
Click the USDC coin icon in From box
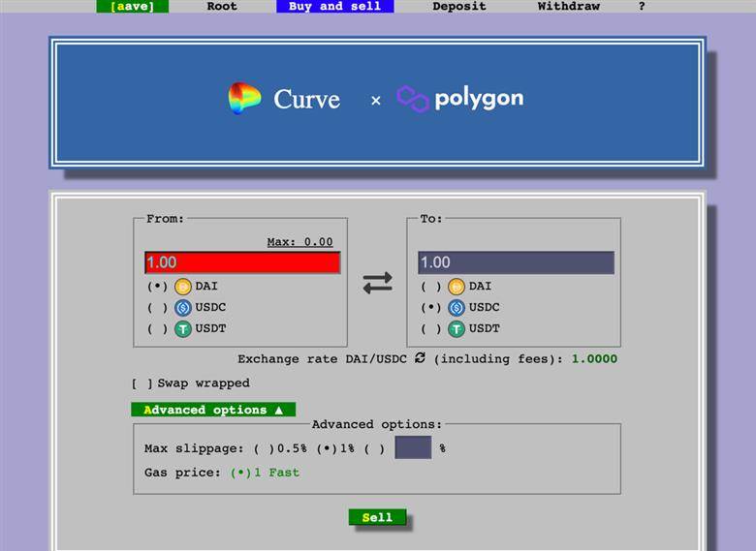[183, 308]
